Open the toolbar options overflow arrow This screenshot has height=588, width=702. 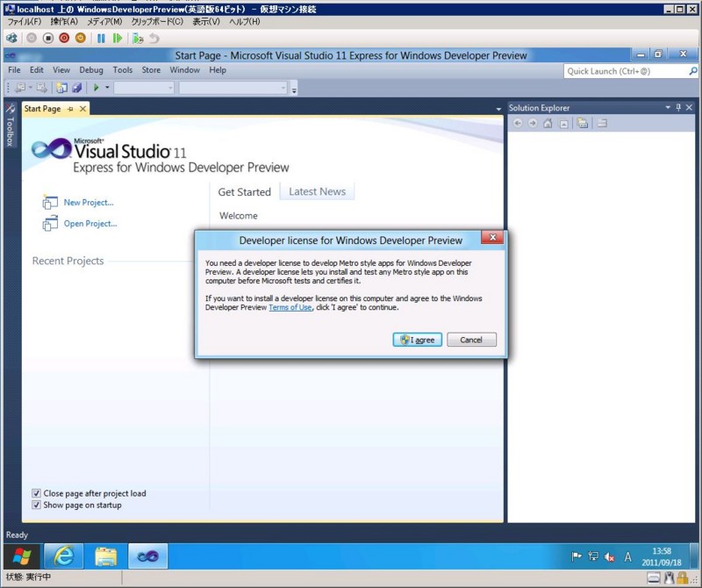(294, 90)
